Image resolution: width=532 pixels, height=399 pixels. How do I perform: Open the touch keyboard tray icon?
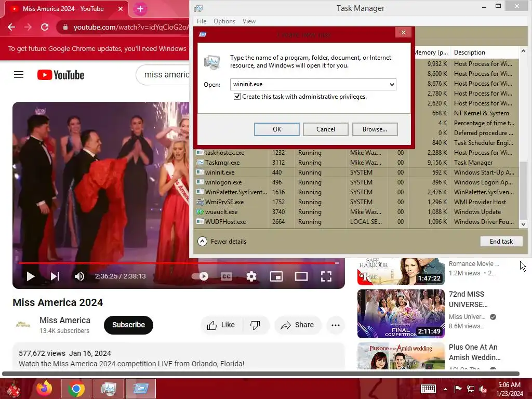428,389
